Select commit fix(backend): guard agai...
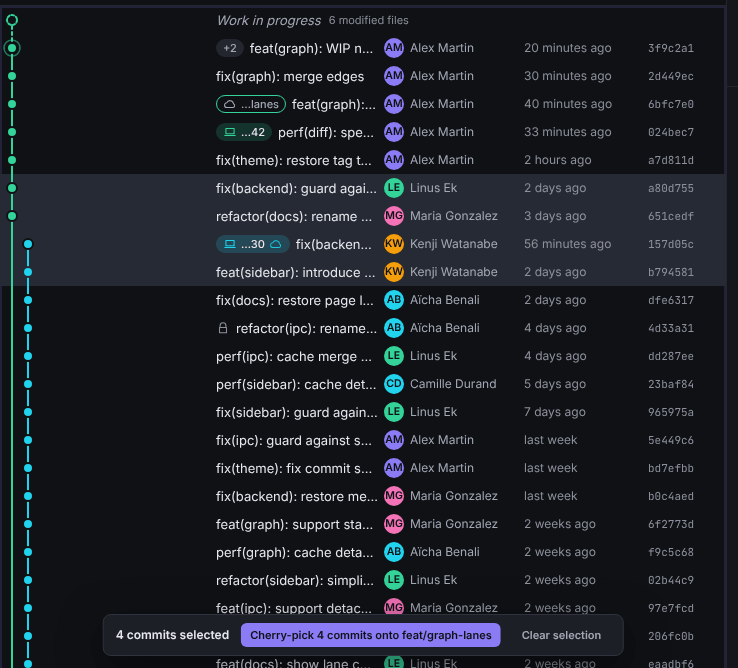The image size is (738, 668). point(363,188)
